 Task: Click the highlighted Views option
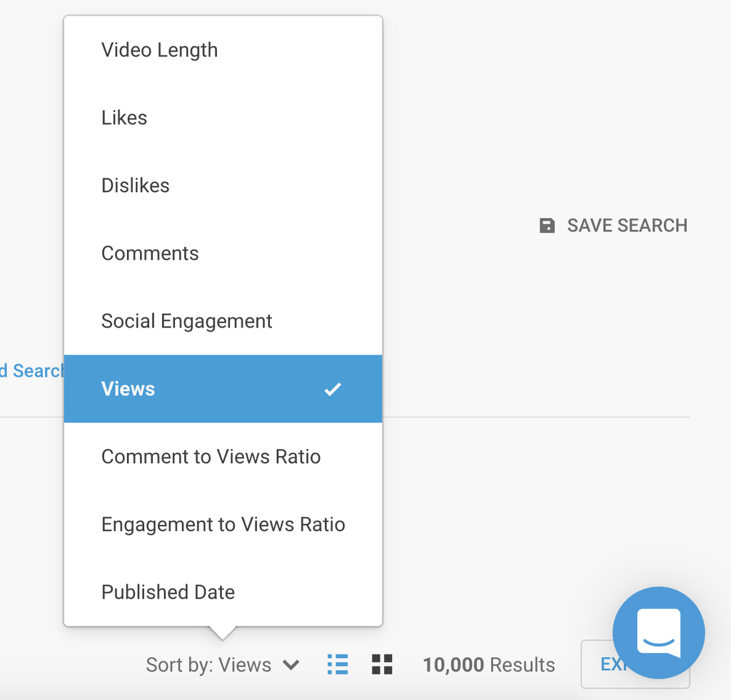(x=128, y=389)
